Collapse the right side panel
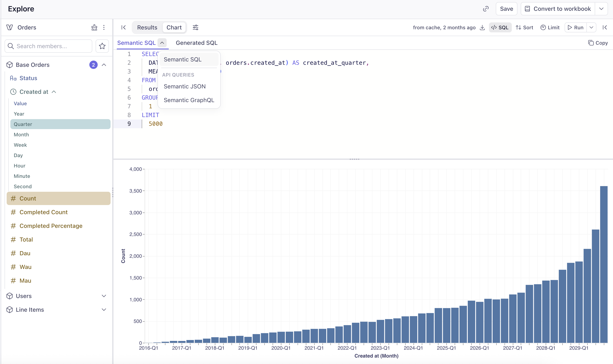 pos(605,27)
